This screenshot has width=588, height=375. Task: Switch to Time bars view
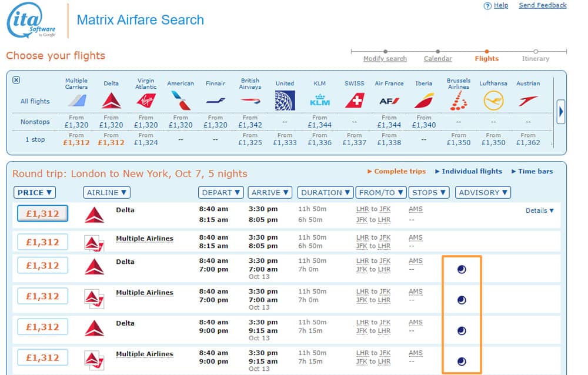[532, 172]
